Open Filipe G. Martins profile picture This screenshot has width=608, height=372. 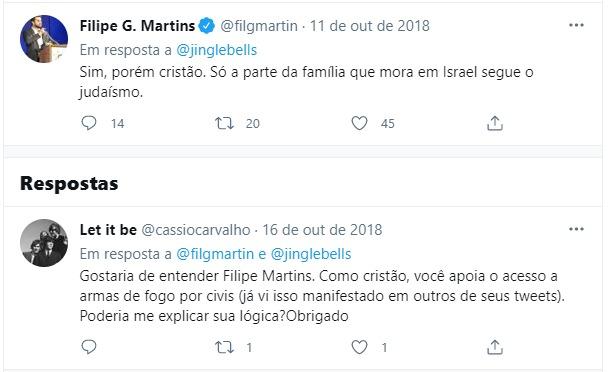pos(44,39)
